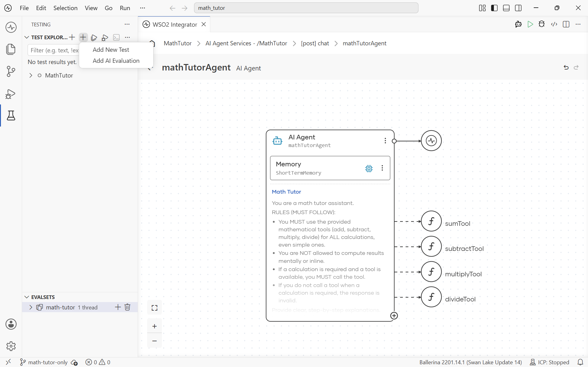Add a thread to math-tutor evalset

118,307
